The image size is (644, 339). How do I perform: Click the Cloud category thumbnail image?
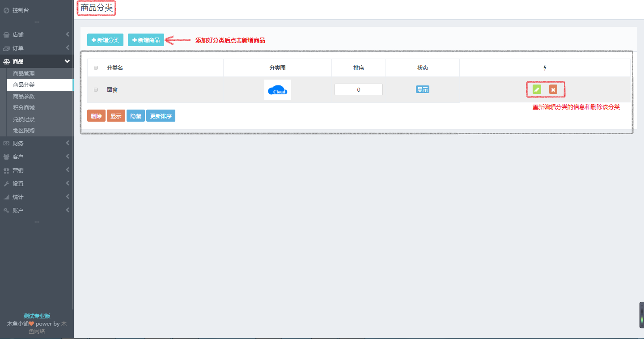[x=277, y=89]
